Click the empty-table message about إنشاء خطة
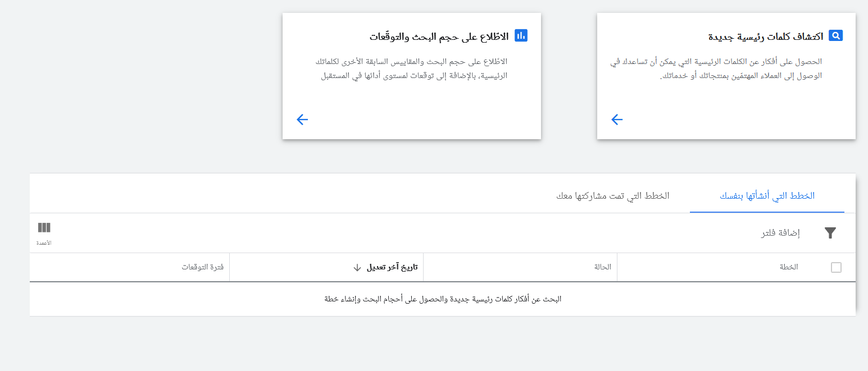The height and width of the screenshot is (371, 868). click(x=443, y=299)
